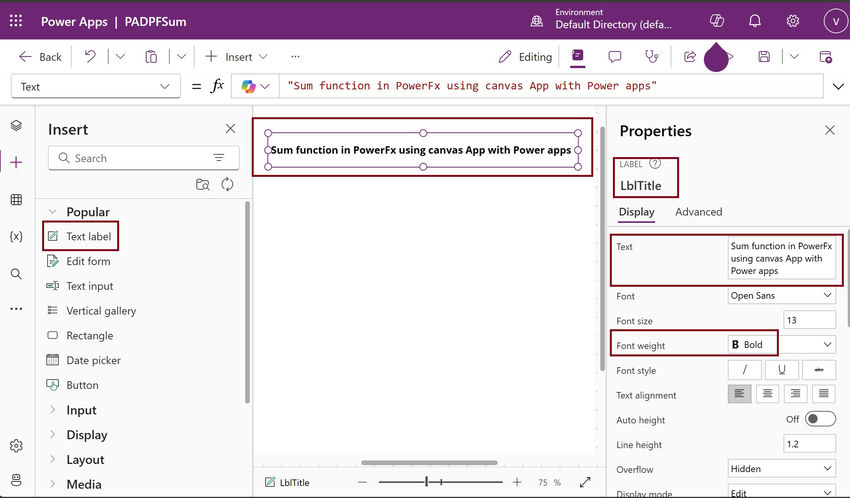This screenshot has height=498, width=850.
Task: Click the Paste clipboard icon
Action: coord(151,56)
